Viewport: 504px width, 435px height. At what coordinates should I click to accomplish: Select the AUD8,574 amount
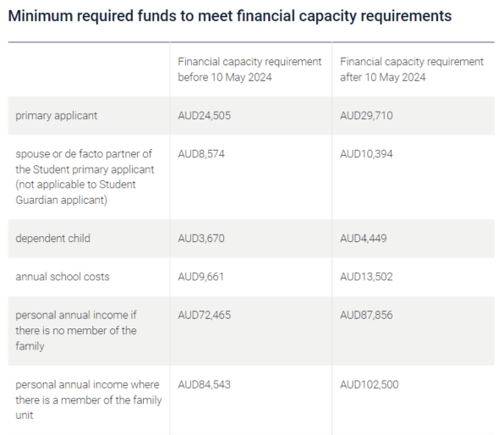click(x=201, y=154)
